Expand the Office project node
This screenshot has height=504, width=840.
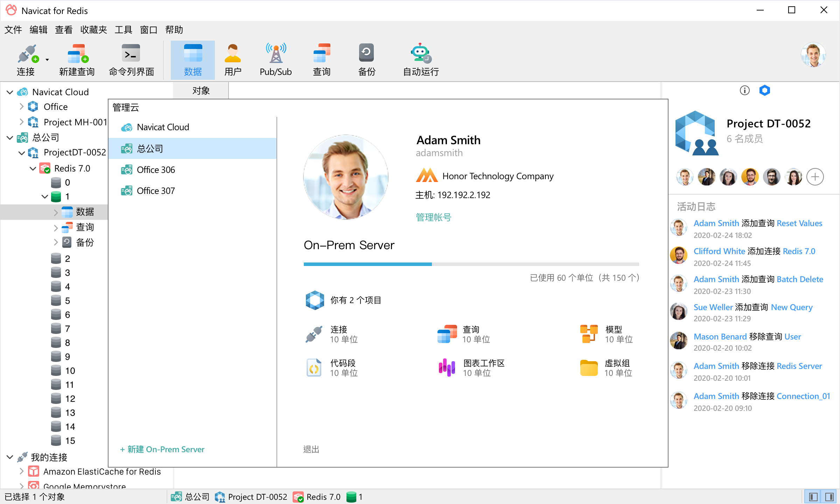pos(21,106)
